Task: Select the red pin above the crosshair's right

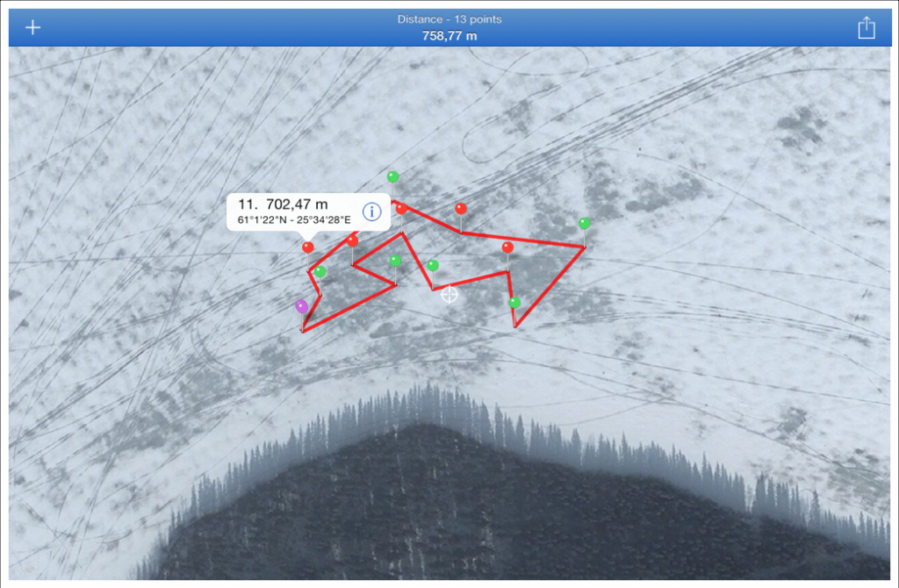Action: coord(507,247)
